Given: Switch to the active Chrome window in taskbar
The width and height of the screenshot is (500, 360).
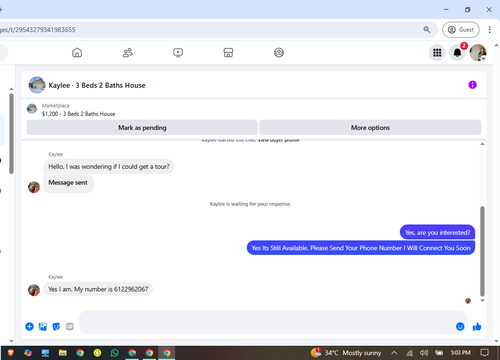Looking at the screenshot, I should pyautogui.click(x=167, y=353).
